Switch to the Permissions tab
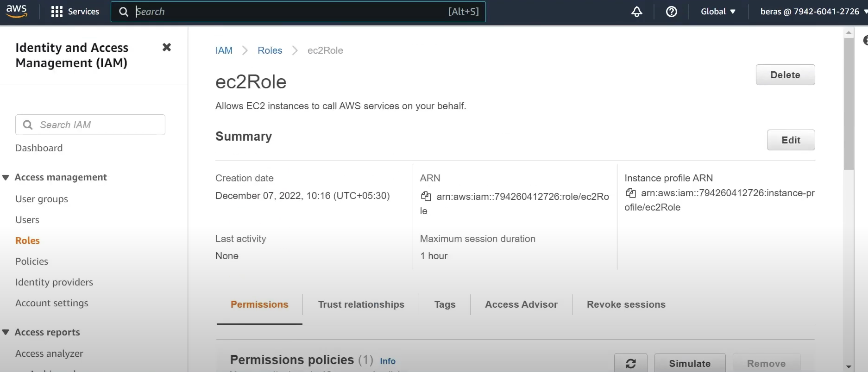 coord(259,304)
